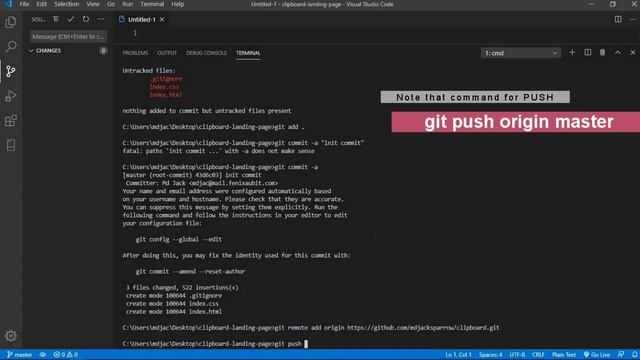
Task: Click the terminal prompt after git push
Action: coord(306,344)
